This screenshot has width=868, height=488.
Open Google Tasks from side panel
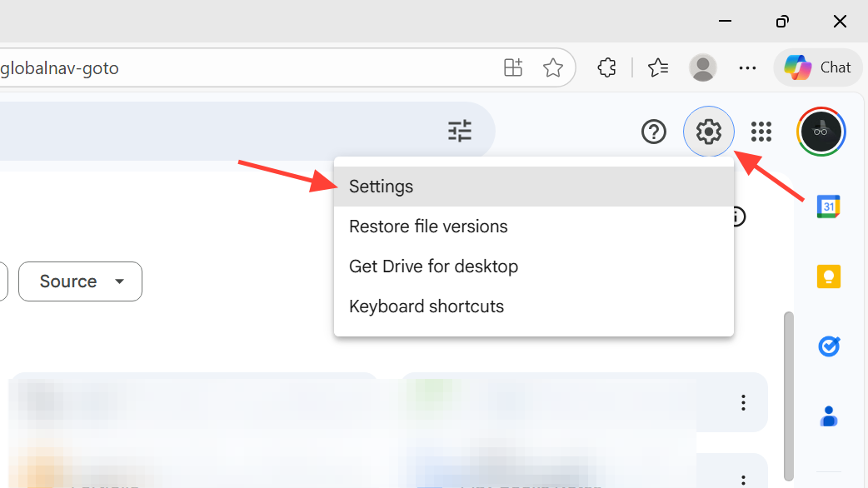pos(828,346)
